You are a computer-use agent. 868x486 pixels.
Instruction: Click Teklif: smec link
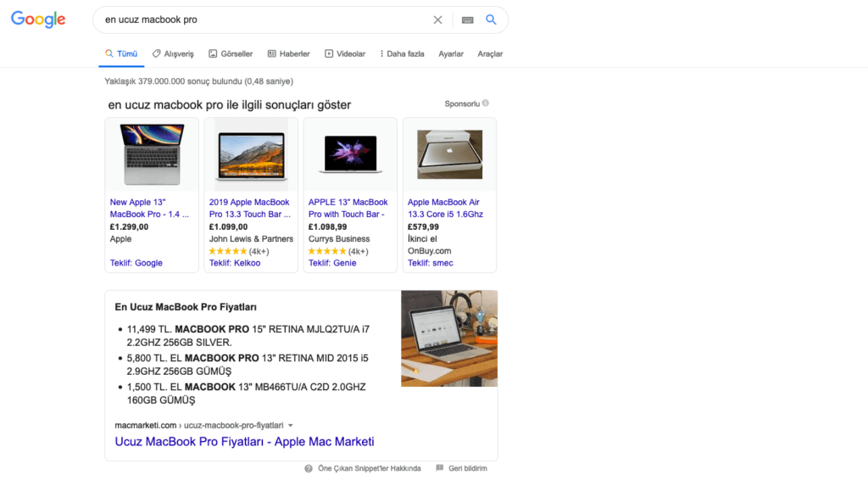[430, 263]
